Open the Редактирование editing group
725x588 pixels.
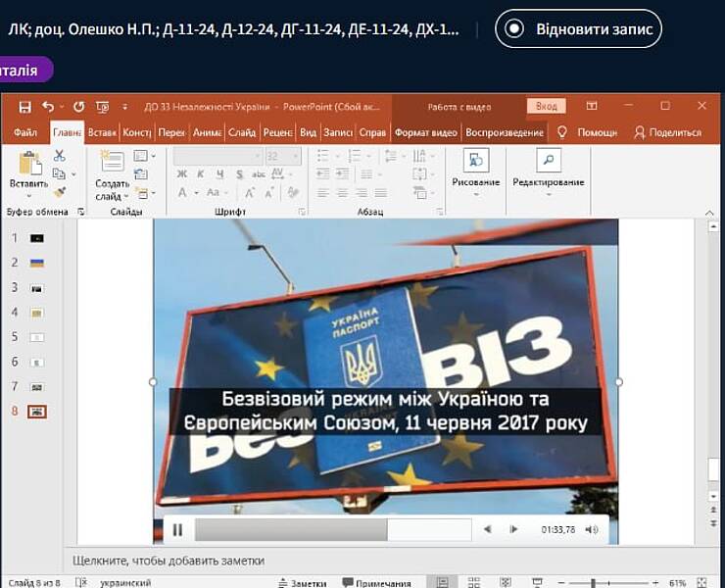(549, 173)
